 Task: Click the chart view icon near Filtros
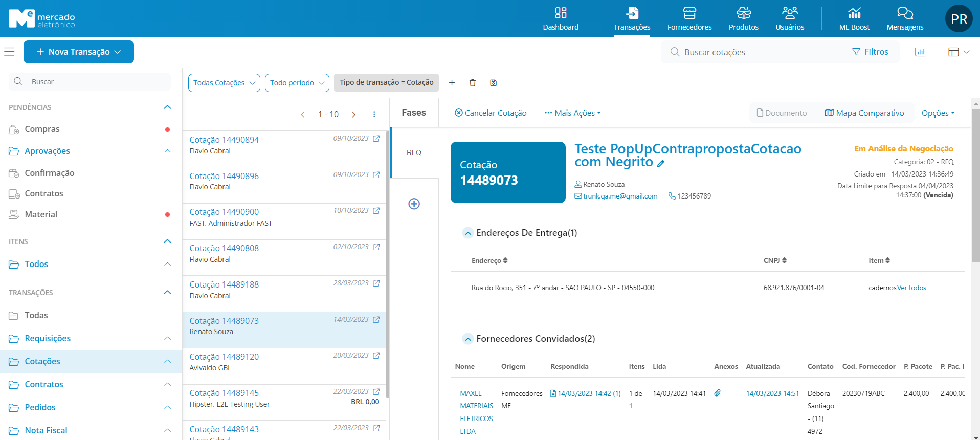920,52
